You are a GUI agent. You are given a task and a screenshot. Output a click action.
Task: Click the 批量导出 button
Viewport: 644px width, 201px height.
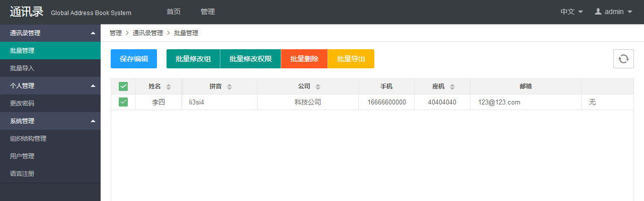tap(351, 59)
